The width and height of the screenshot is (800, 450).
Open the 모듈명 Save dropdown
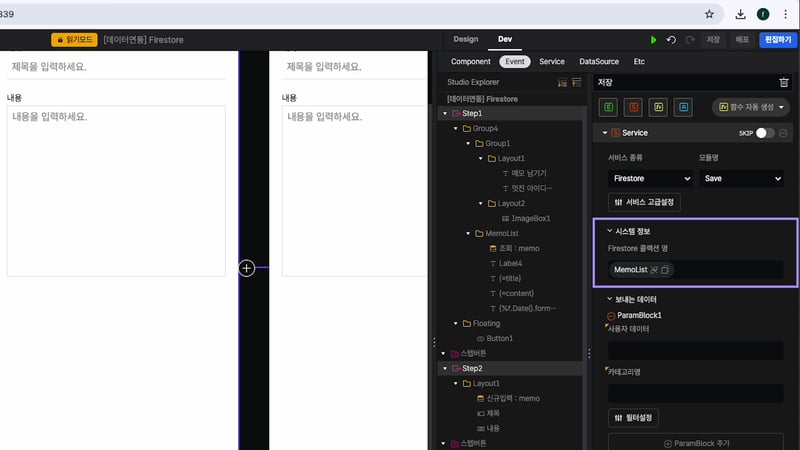[x=741, y=178]
